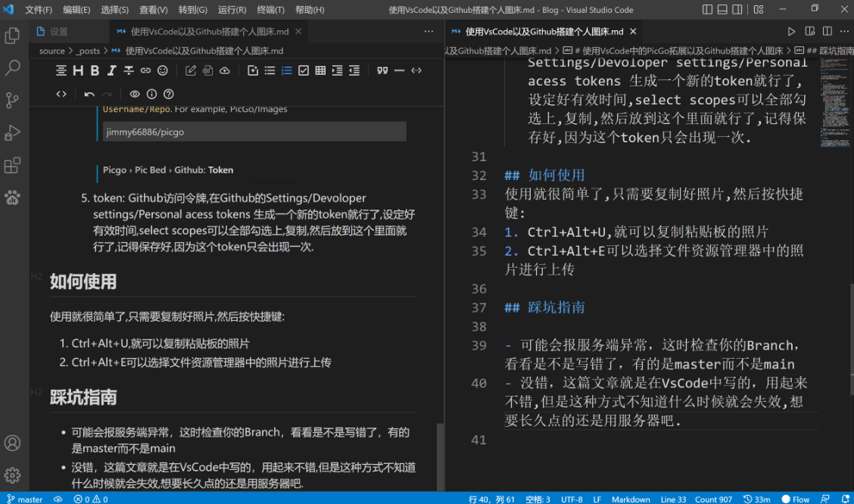The image size is (854, 504).
Task: Insert a horizontal rule line
Action: click(x=399, y=70)
